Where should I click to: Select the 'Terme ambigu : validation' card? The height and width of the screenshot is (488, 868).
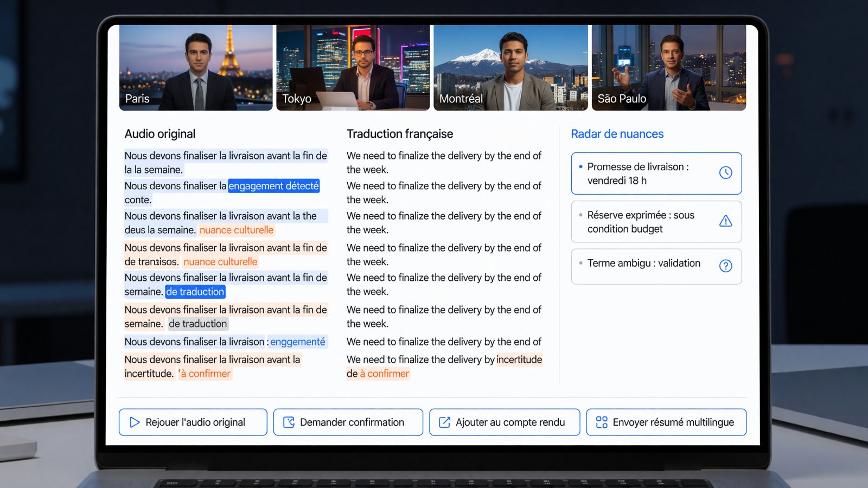(x=656, y=266)
